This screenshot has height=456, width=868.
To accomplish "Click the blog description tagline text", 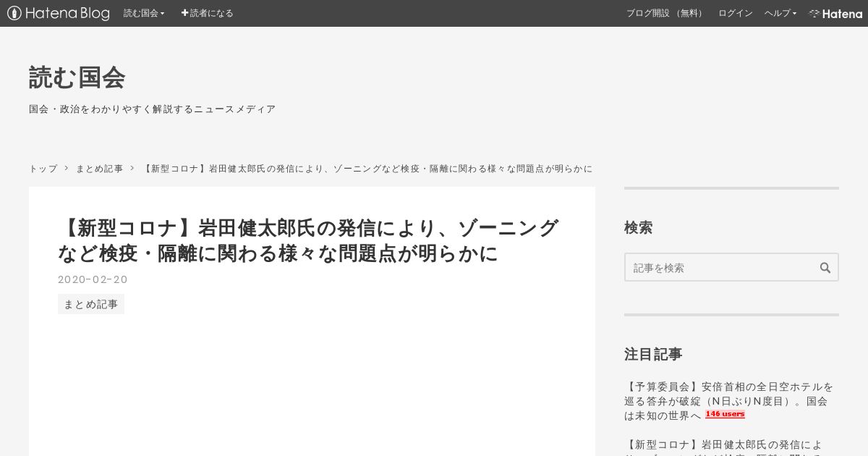I will click(x=152, y=109).
